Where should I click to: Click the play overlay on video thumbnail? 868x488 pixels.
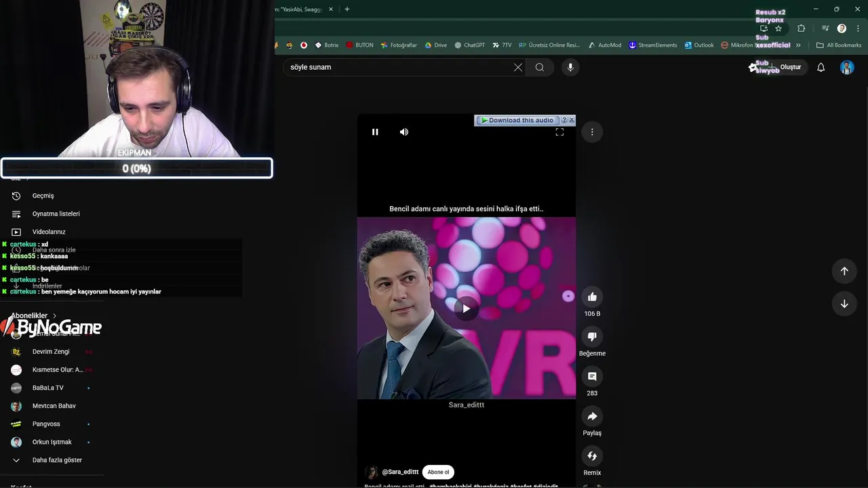pos(467,308)
